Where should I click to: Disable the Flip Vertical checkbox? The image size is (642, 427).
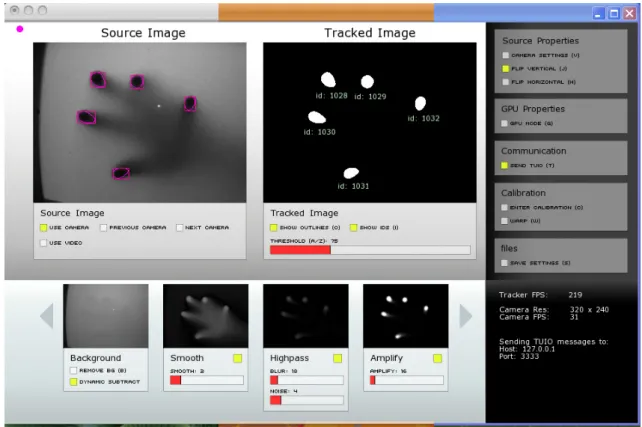pos(506,69)
